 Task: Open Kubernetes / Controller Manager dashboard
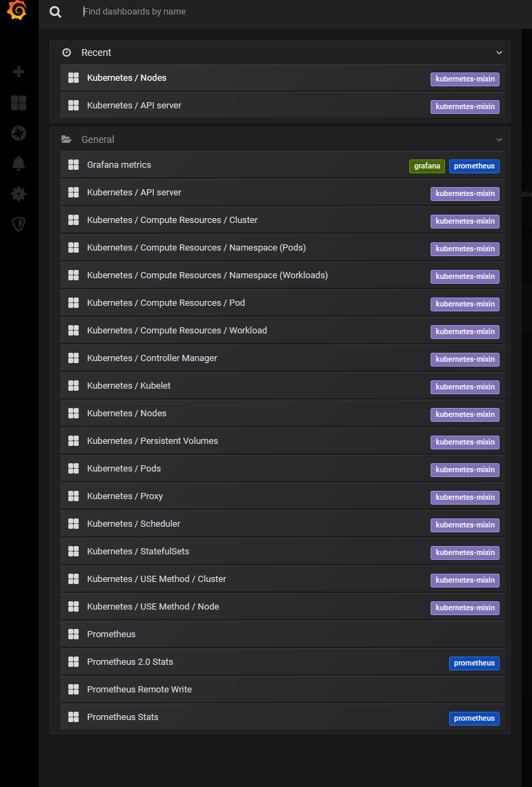(x=283, y=358)
